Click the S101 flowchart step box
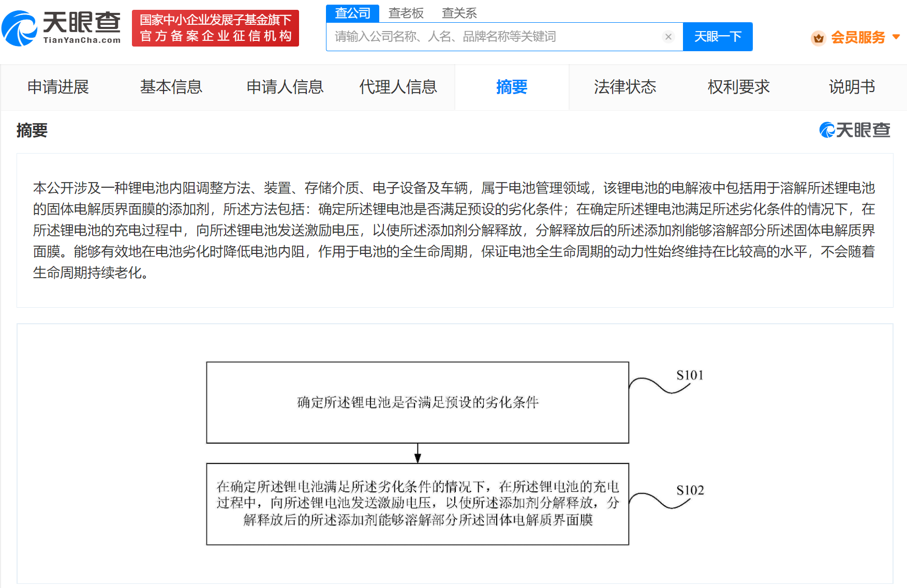The width and height of the screenshot is (907, 588). (x=418, y=402)
